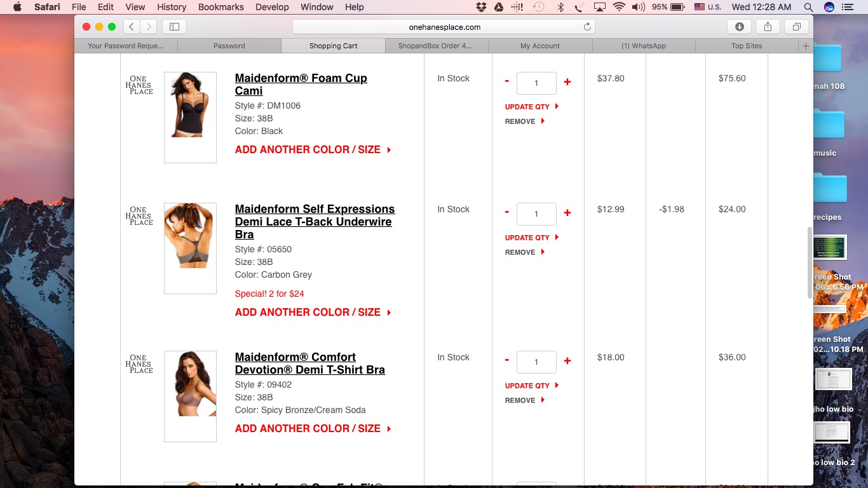
Task: Switch to the ShopandBox Order tab
Action: [437, 46]
